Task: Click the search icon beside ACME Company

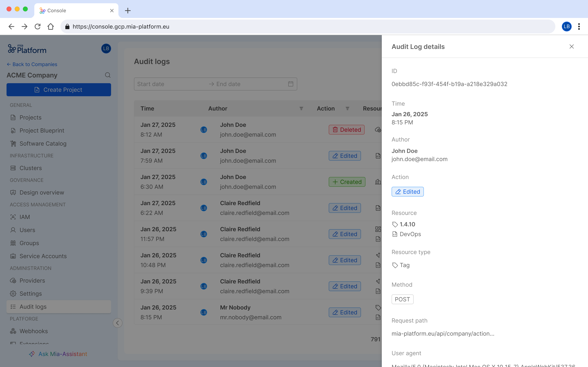Action: (x=108, y=75)
